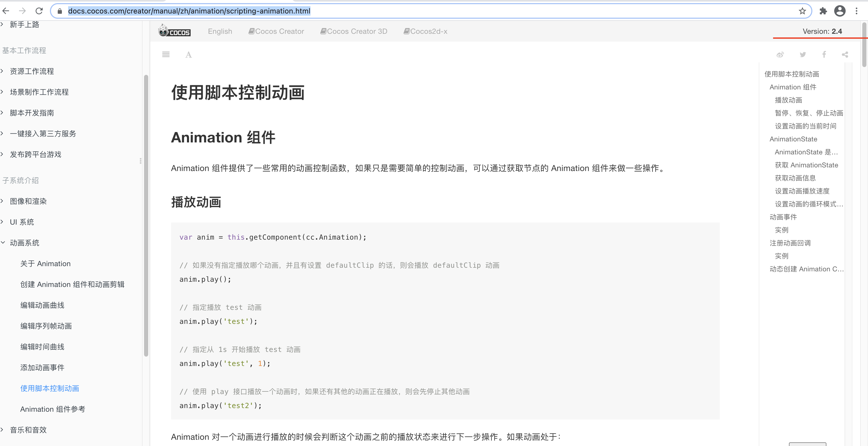
Task: Open the browser extensions puzzle icon
Action: [x=823, y=11]
